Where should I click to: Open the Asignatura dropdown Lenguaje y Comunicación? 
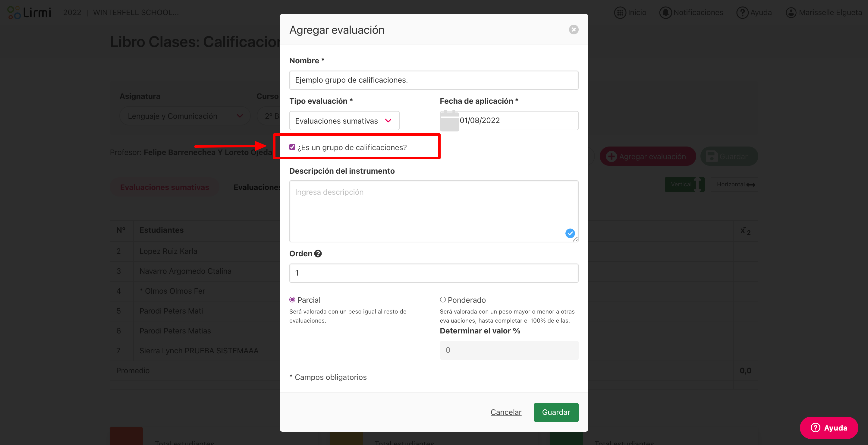(185, 116)
